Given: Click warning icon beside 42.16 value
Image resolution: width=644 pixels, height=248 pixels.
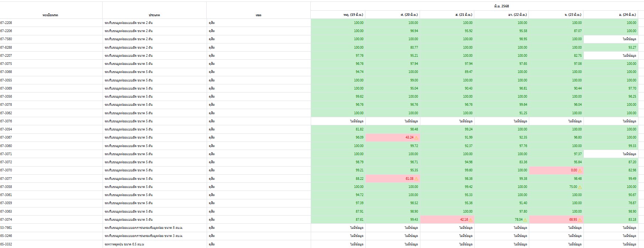Looking at the screenshot, I should [471, 220].
